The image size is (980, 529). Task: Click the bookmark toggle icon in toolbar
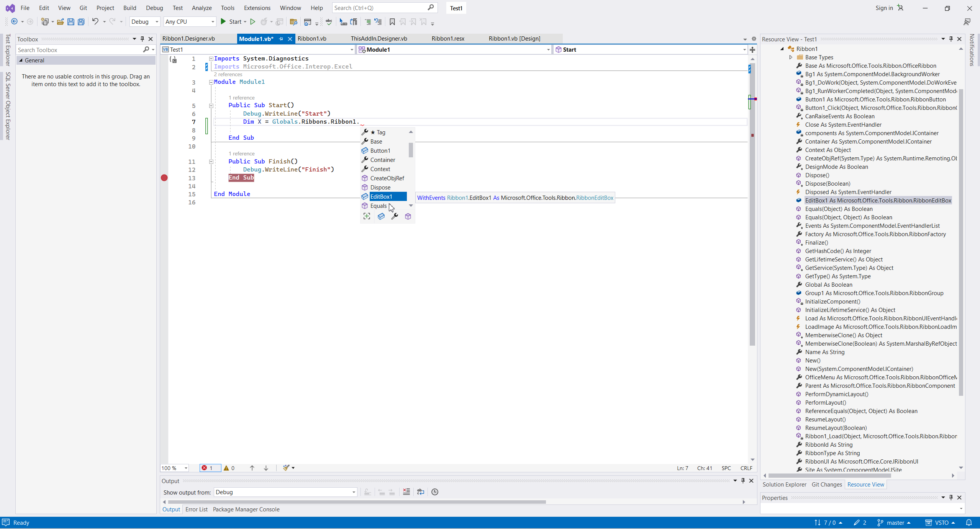tap(392, 22)
